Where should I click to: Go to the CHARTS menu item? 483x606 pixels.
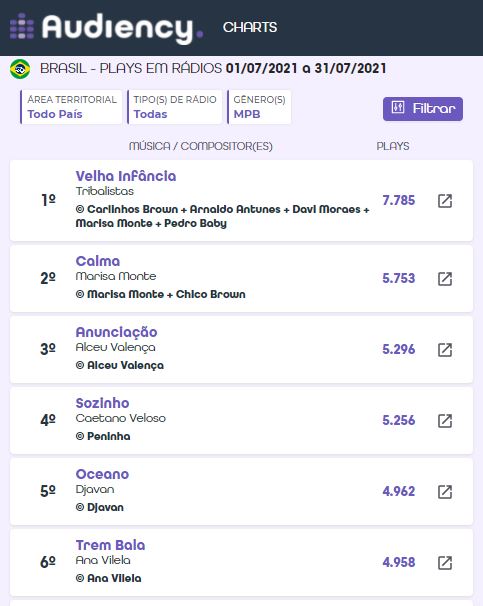pos(250,27)
